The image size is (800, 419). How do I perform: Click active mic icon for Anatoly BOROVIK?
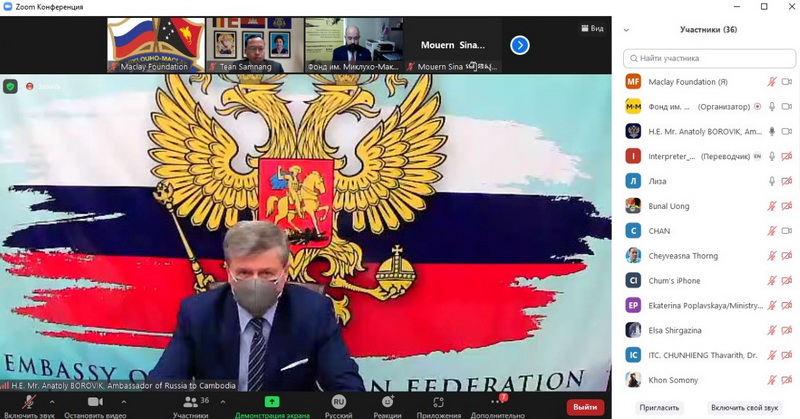(772, 132)
